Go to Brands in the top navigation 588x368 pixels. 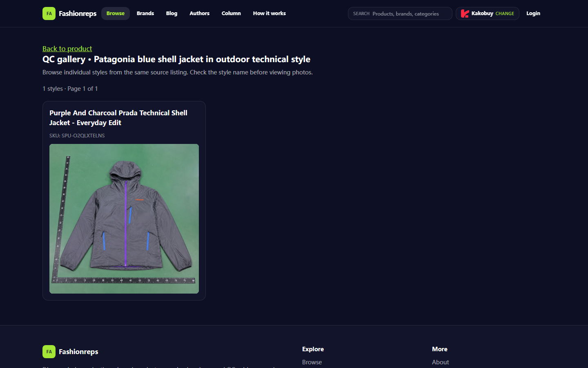point(145,13)
